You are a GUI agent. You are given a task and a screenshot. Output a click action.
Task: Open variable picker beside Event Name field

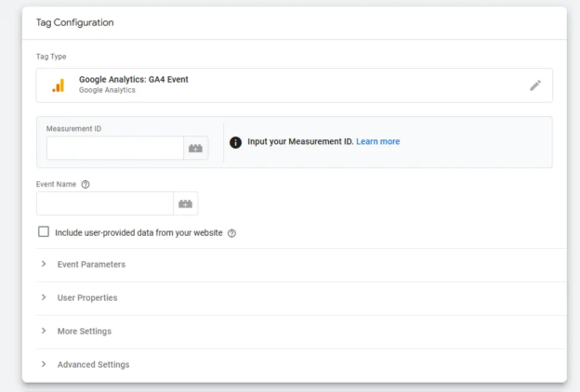click(185, 203)
